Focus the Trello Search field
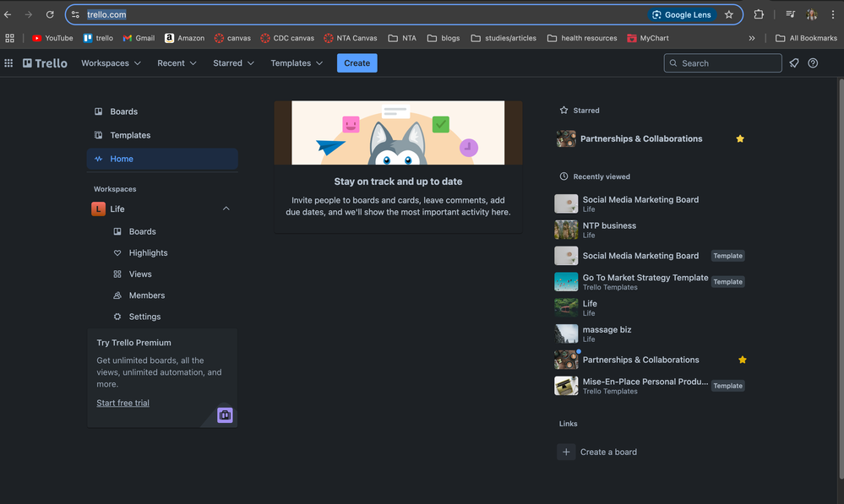This screenshot has width=844, height=504. coord(722,63)
